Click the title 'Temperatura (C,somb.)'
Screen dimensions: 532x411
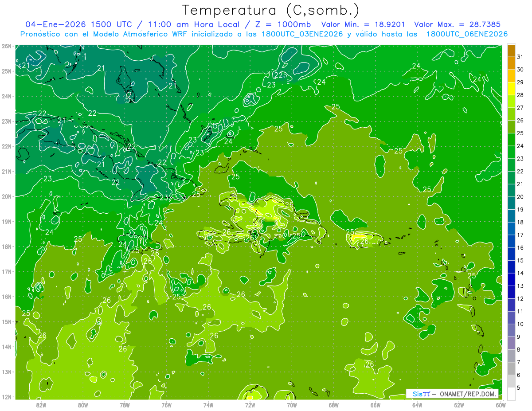(271, 10)
